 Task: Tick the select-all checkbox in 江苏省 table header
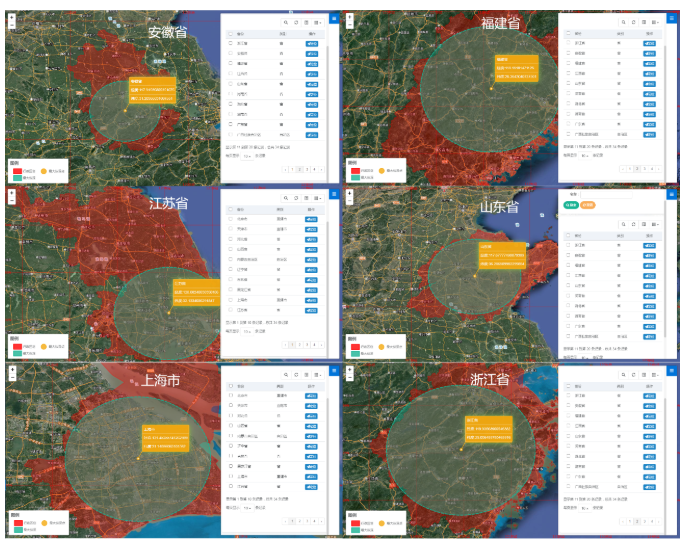(x=231, y=209)
